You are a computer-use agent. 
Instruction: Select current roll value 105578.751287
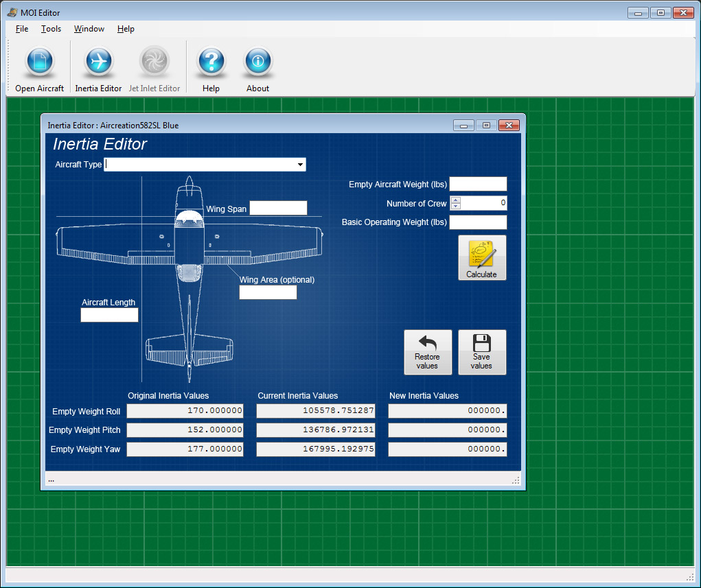click(x=316, y=410)
